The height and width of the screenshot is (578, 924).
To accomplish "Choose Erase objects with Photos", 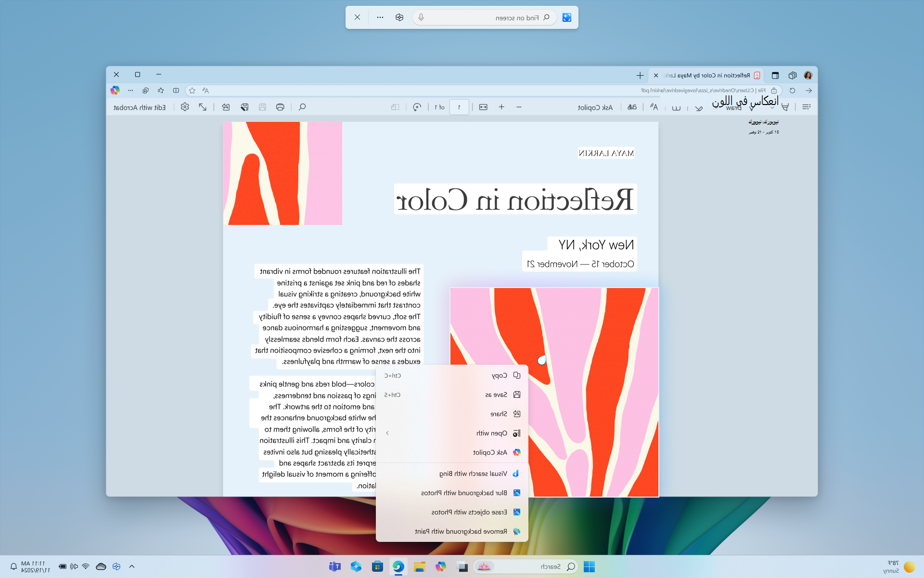I will tap(452, 512).
